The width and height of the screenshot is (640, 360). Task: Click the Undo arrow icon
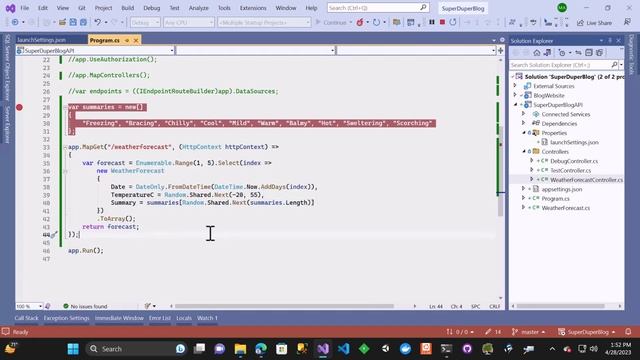coord(98,22)
